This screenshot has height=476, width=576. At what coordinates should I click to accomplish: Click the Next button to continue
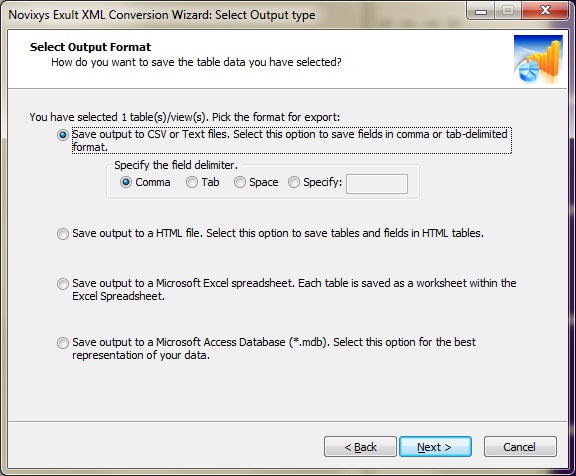click(435, 447)
